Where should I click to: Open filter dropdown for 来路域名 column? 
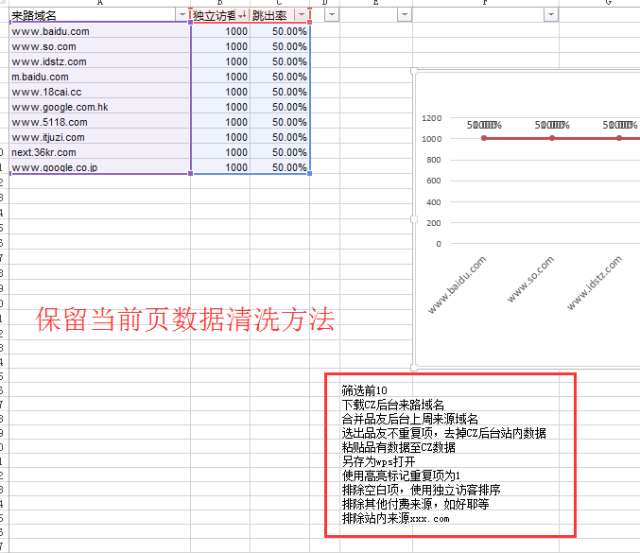click(x=182, y=15)
